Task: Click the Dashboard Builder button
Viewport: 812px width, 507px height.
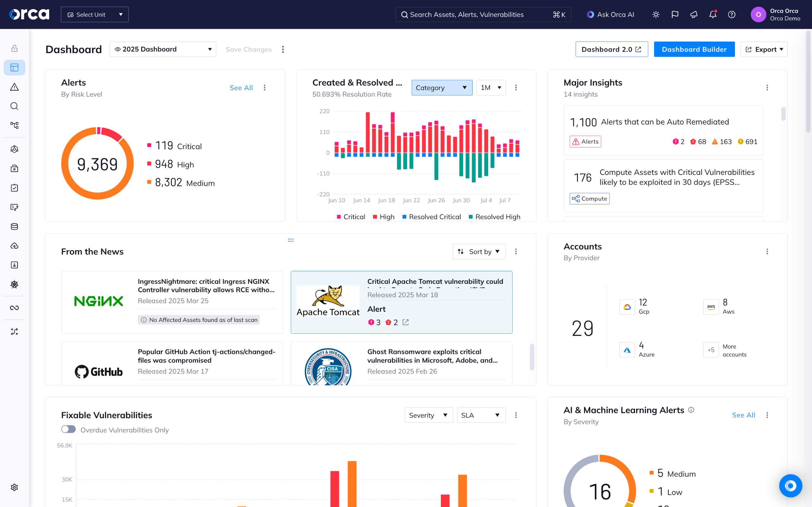Action: click(x=694, y=49)
